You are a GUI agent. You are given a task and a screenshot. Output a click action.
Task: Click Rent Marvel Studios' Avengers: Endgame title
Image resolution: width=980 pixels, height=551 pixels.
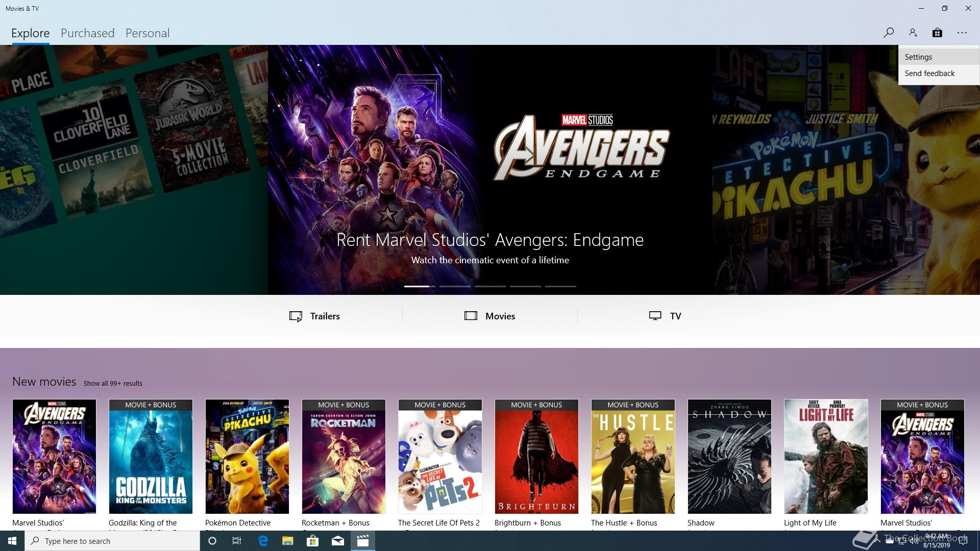point(490,240)
